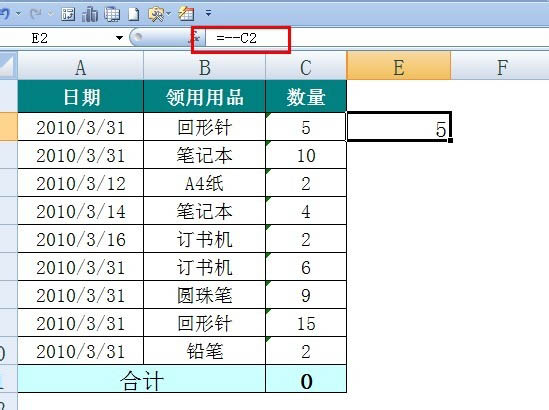
Task: Click the column chart icon
Action: coord(90,14)
